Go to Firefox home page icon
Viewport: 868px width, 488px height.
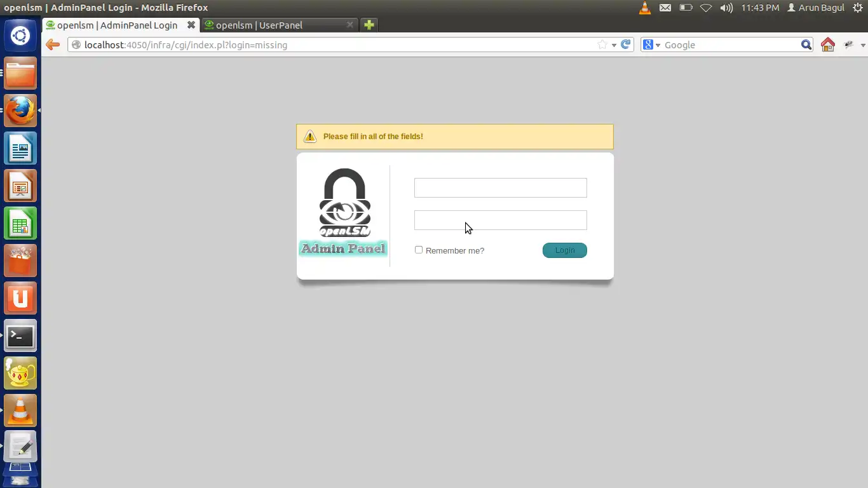[827, 44]
